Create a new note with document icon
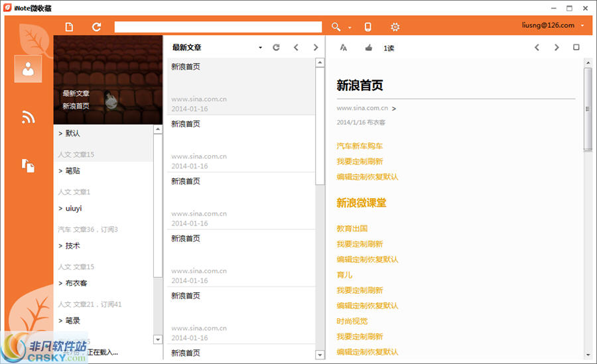597x364 pixels. point(69,27)
